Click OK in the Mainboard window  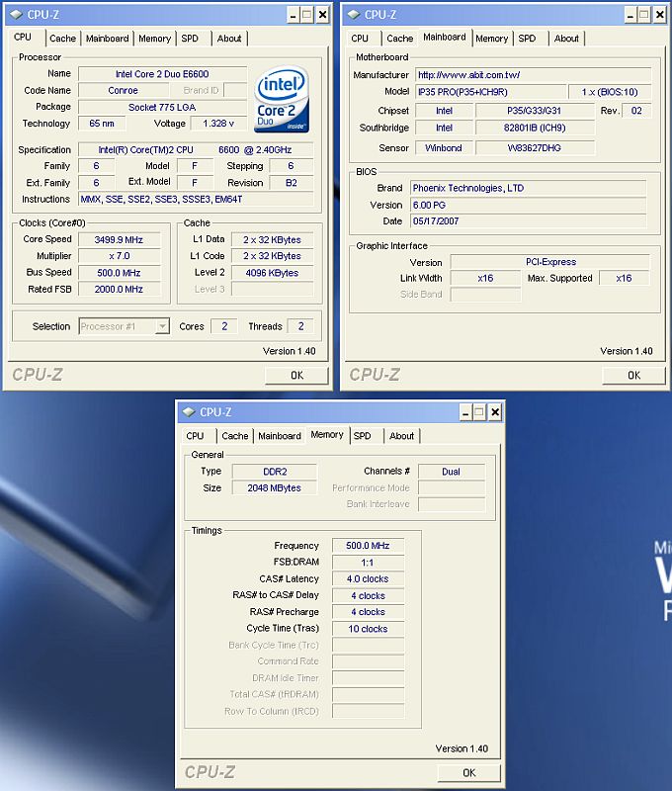point(633,376)
